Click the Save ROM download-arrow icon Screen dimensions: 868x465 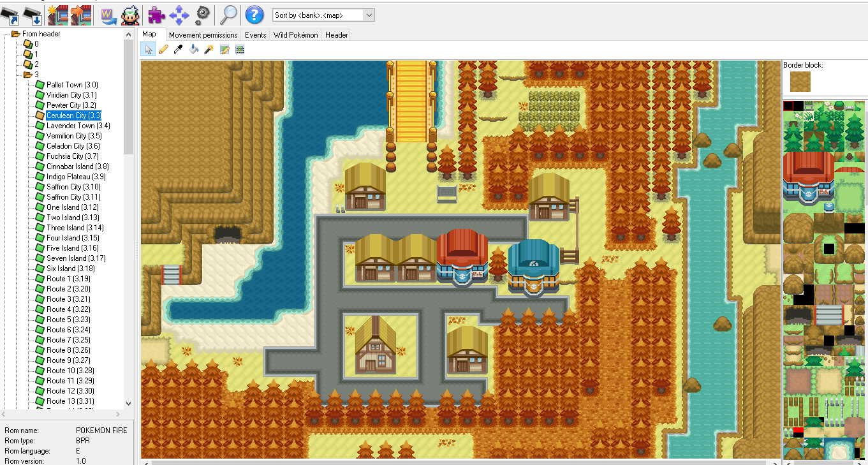tap(33, 15)
